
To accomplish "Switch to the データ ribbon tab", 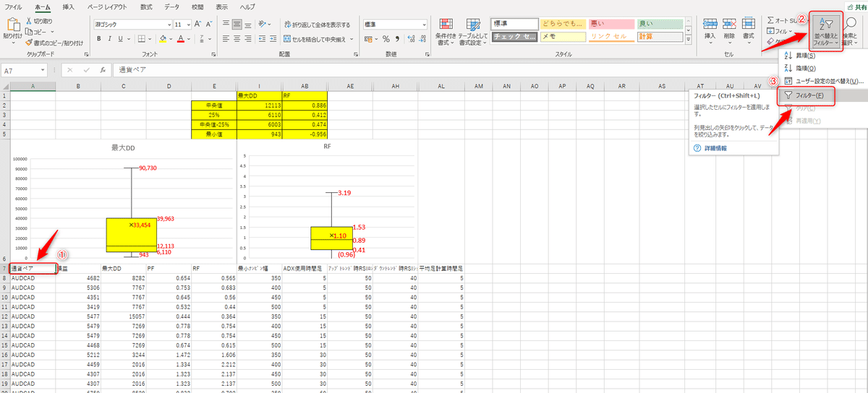I will coord(171,6).
